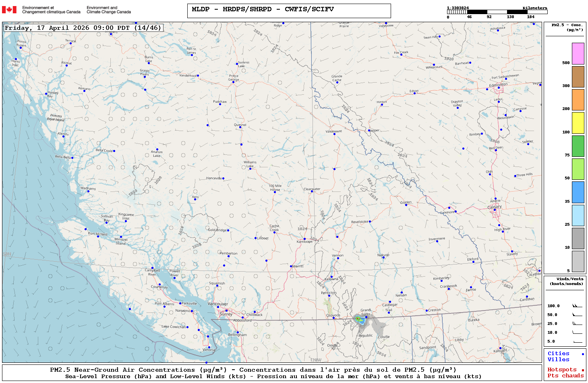This screenshot has height=383, width=588.
Task: Click the Friday 17 April 2026 timestamp box
Action: [83, 28]
